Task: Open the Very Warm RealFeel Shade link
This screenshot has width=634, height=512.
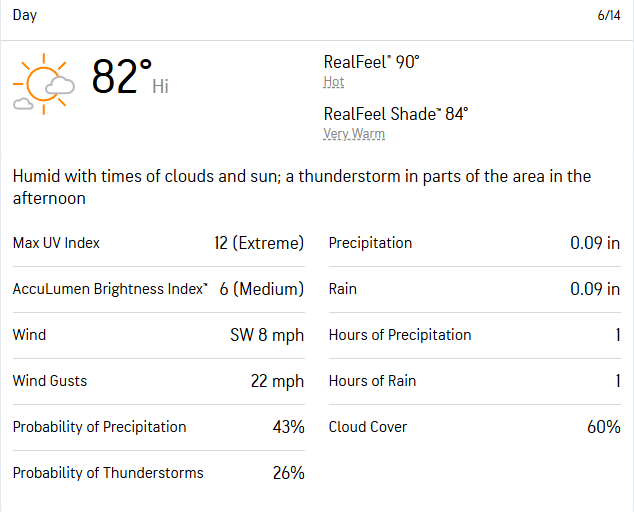Action: (354, 134)
